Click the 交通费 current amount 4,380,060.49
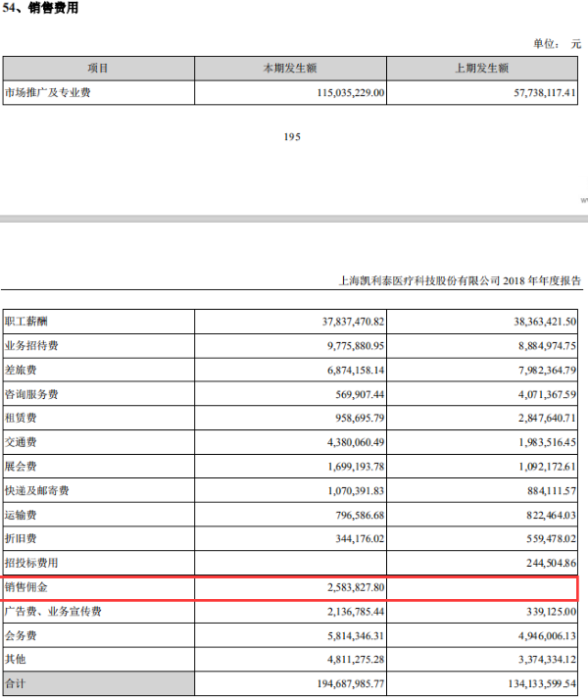The width and height of the screenshot is (588, 700). pos(356,442)
